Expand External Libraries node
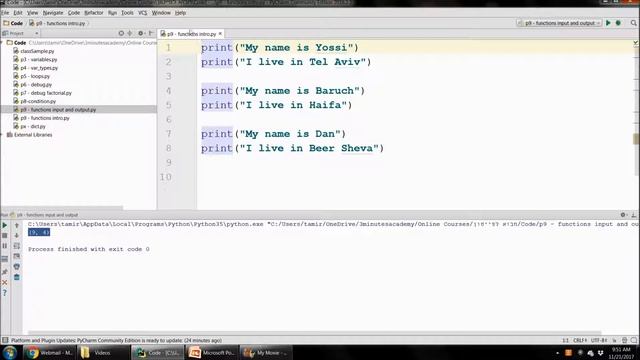The width and height of the screenshot is (640, 360). pyautogui.click(x=2, y=135)
